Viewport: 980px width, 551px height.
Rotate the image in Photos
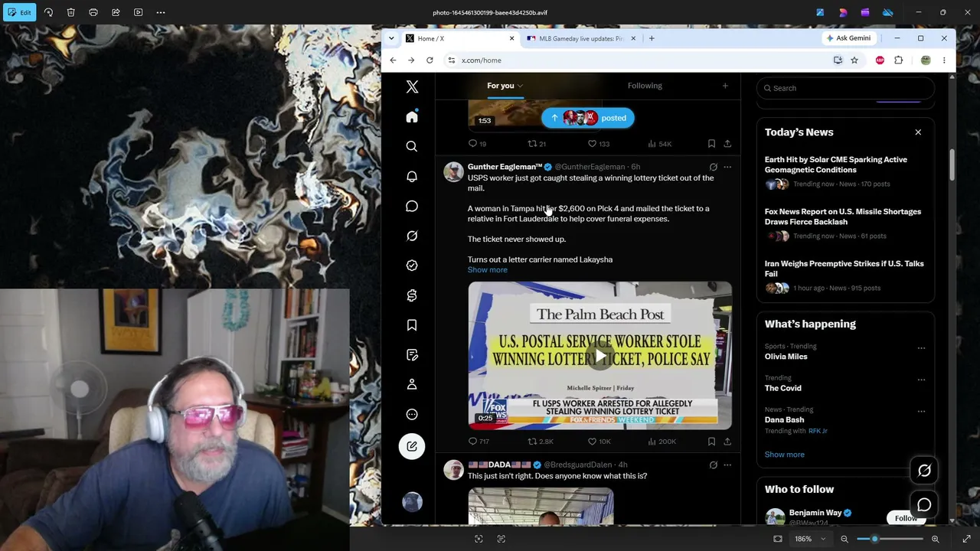tap(48, 12)
